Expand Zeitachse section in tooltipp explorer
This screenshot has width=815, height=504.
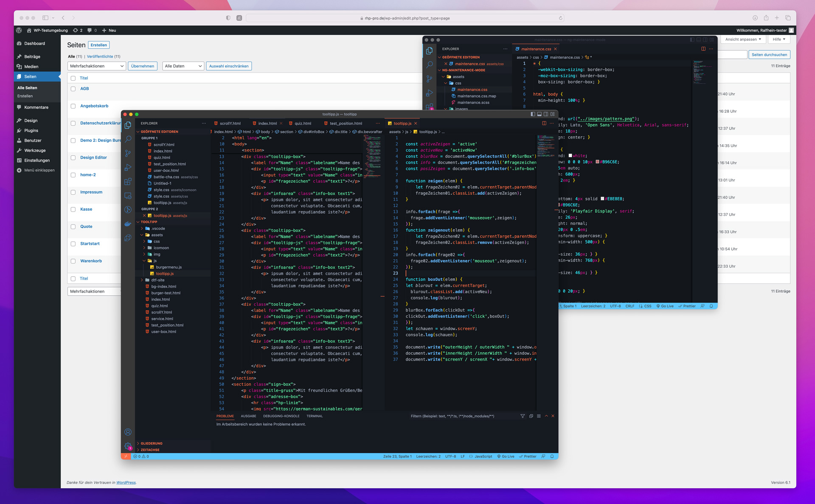click(x=173, y=450)
